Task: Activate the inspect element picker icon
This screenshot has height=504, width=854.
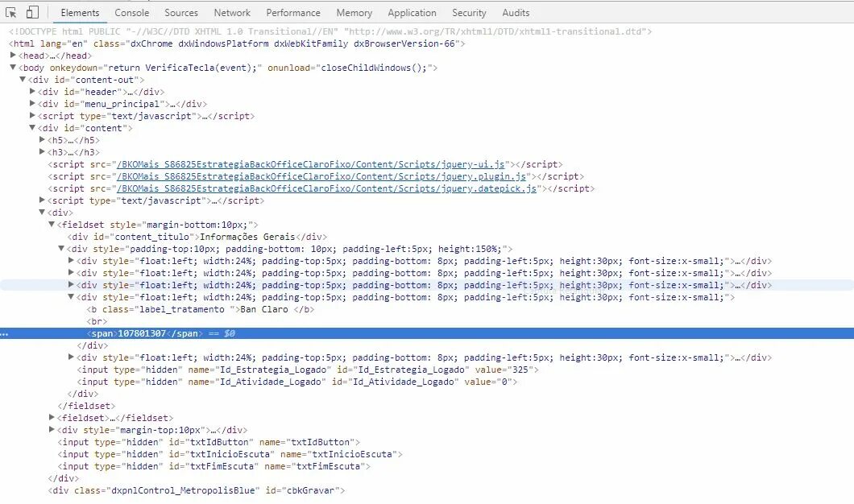Action: (11, 12)
